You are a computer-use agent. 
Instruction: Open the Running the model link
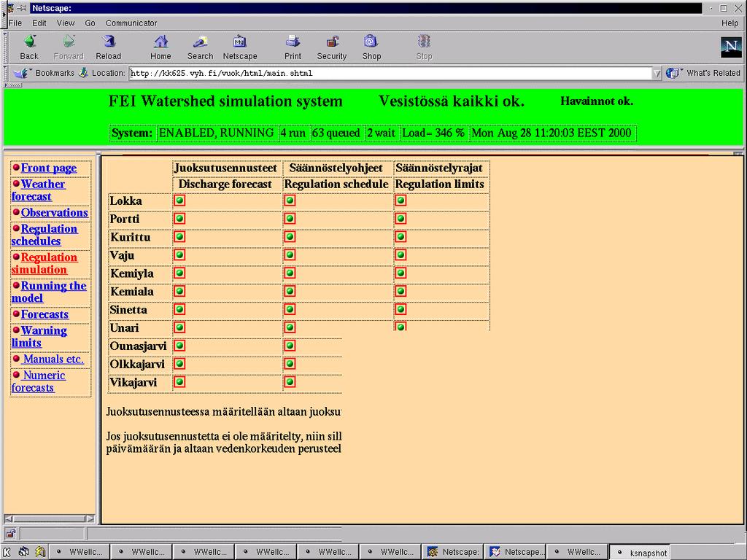[49, 292]
